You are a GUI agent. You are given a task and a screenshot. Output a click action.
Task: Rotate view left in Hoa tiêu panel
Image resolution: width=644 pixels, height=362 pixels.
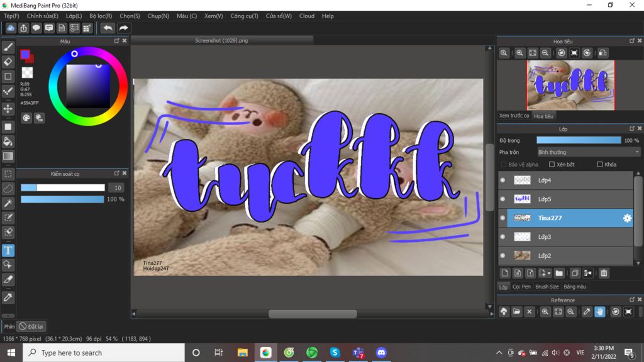coord(562,53)
